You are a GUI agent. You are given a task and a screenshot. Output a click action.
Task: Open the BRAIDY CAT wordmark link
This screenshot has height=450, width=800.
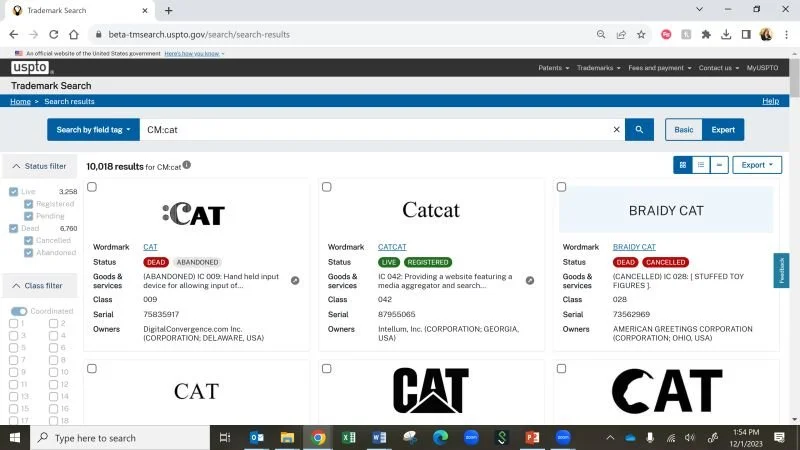coord(634,247)
